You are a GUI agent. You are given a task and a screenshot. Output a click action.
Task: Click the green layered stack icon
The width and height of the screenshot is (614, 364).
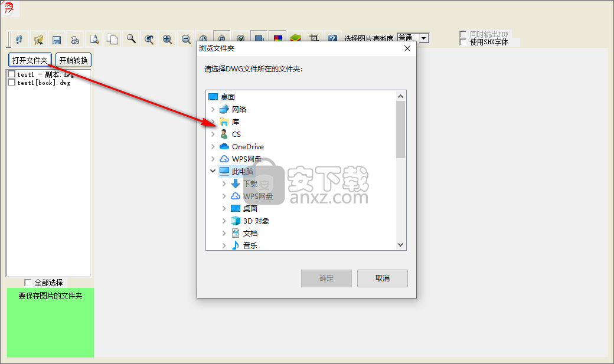click(x=296, y=37)
